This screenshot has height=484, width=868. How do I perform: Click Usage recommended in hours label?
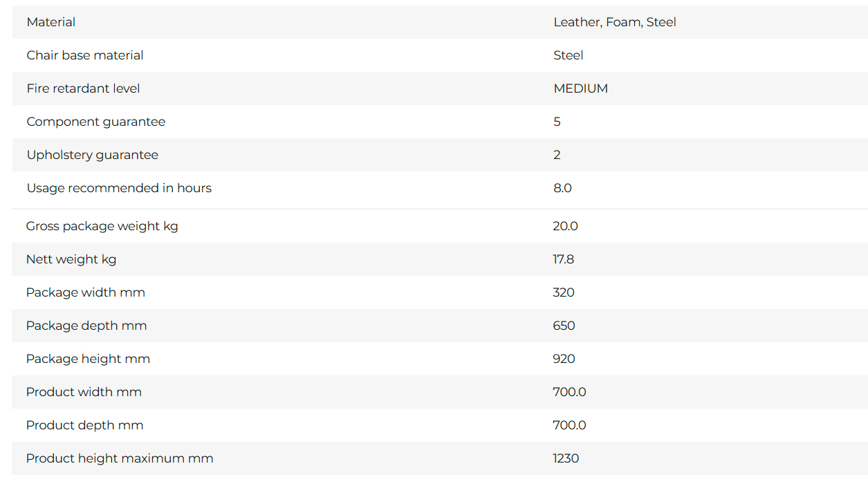119,188
